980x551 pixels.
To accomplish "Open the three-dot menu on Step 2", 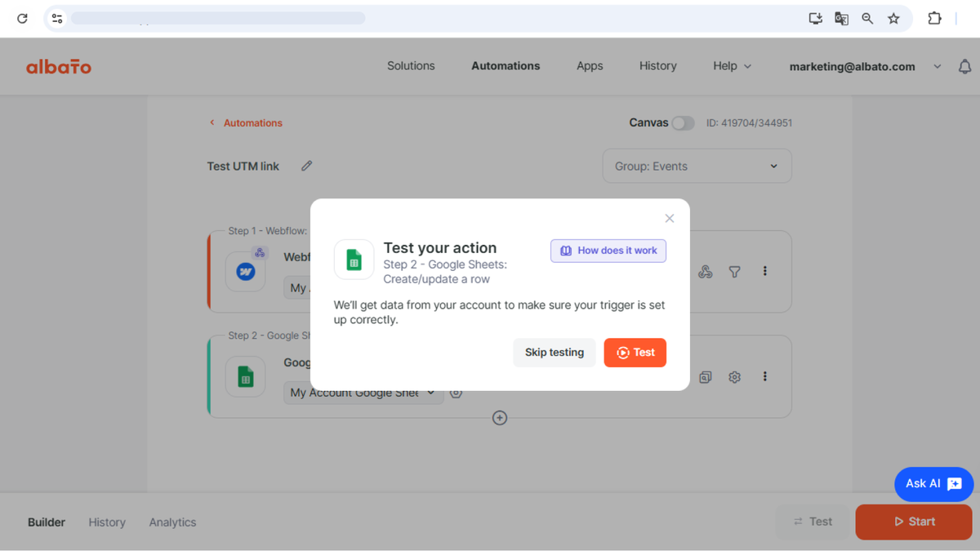I will pyautogui.click(x=765, y=376).
